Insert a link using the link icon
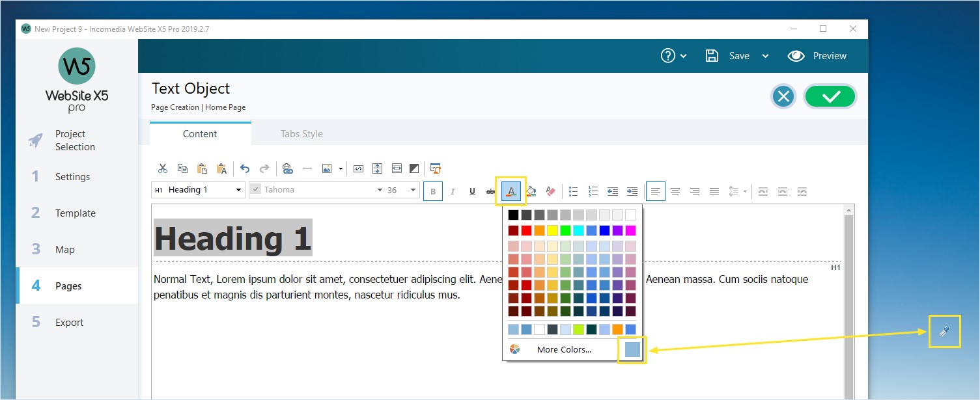 click(288, 168)
